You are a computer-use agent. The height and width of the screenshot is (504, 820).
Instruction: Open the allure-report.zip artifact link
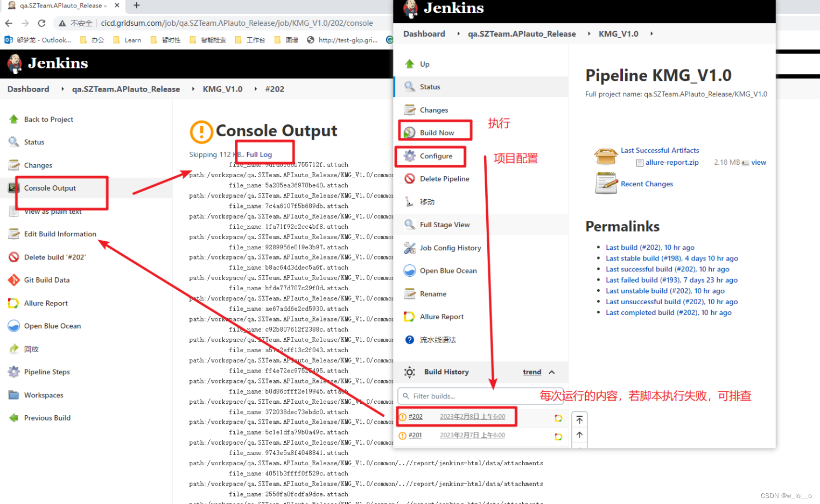[672, 162]
